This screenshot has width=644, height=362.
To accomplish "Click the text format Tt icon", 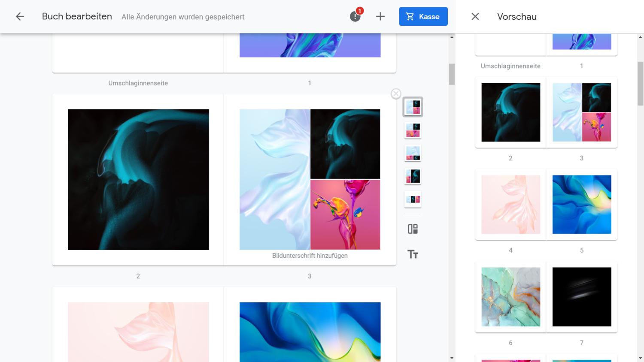I will click(x=413, y=254).
